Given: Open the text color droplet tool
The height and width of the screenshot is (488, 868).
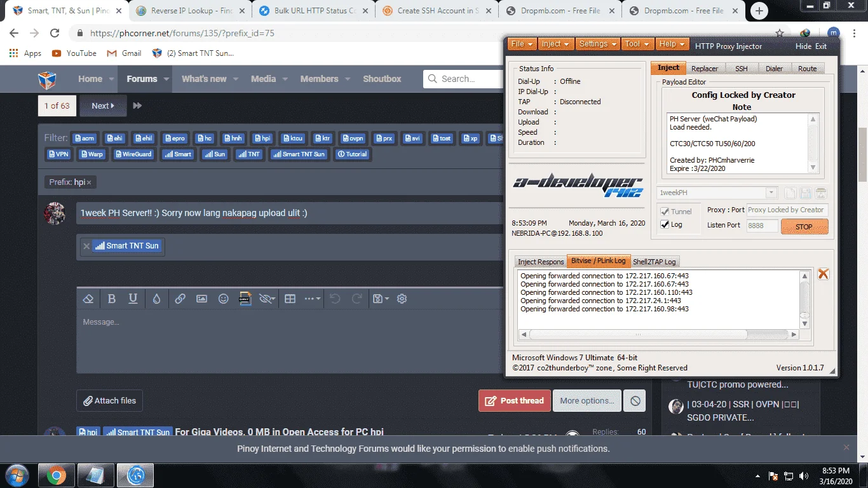Looking at the screenshot, I should coord(156,299).
